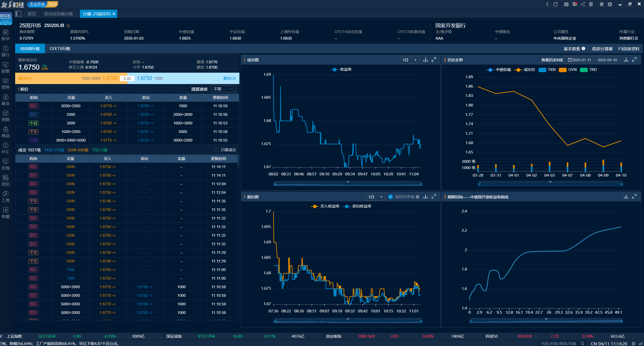Open the 债券 sidebar icon
Screen dimensions: 644x346
pos(6,84)
